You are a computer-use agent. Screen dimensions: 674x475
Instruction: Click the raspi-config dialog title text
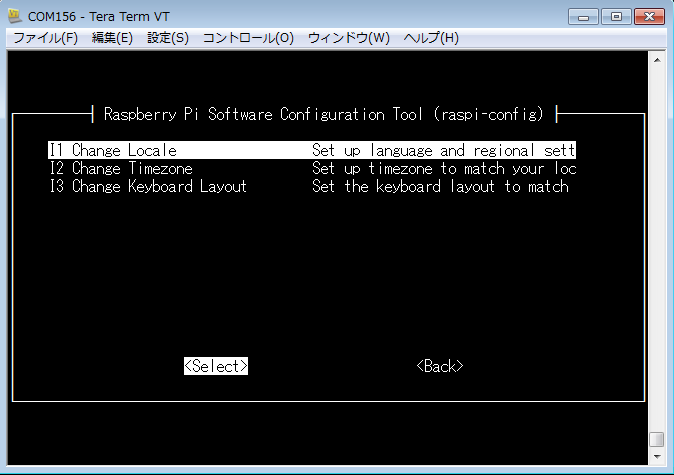coord(324,114)
